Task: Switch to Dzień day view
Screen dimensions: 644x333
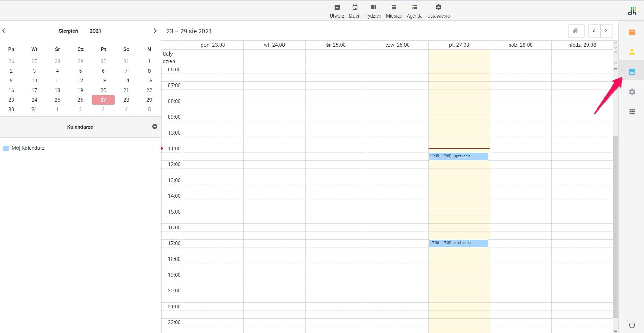Action: pyautogui.click(x=355, y=11)
